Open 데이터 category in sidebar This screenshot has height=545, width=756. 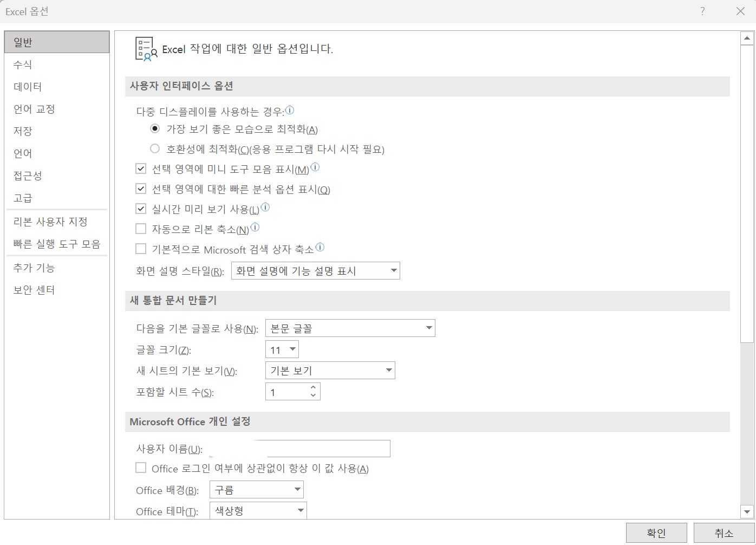click(x=57, y=87)
